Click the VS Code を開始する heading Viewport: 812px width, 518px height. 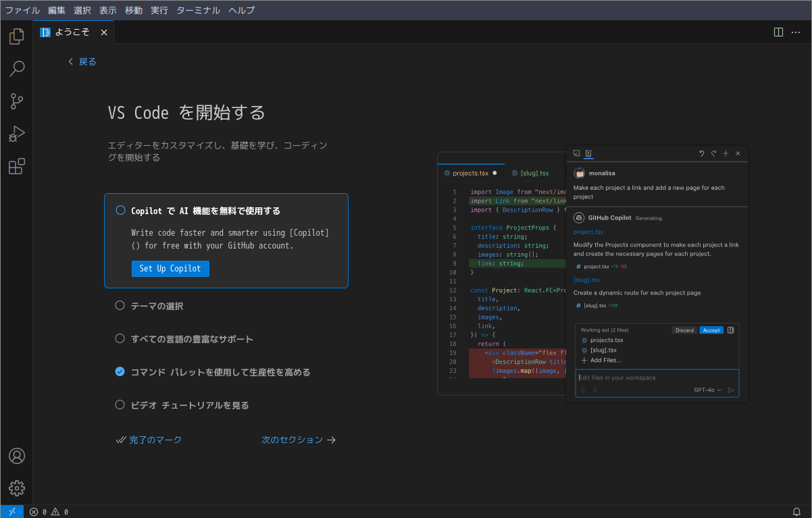(186, 112)
